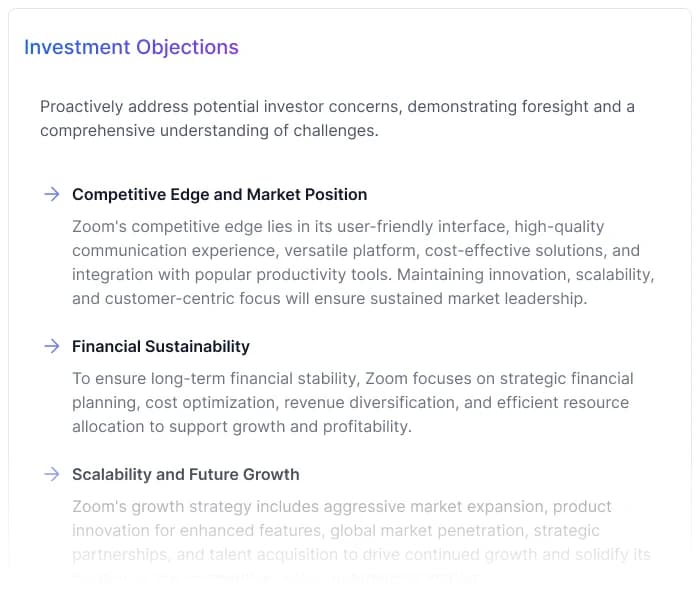Click the "allocation to support growth and profitability" line
The width and height of the screenshot is (700, 600).
point(241,426)
